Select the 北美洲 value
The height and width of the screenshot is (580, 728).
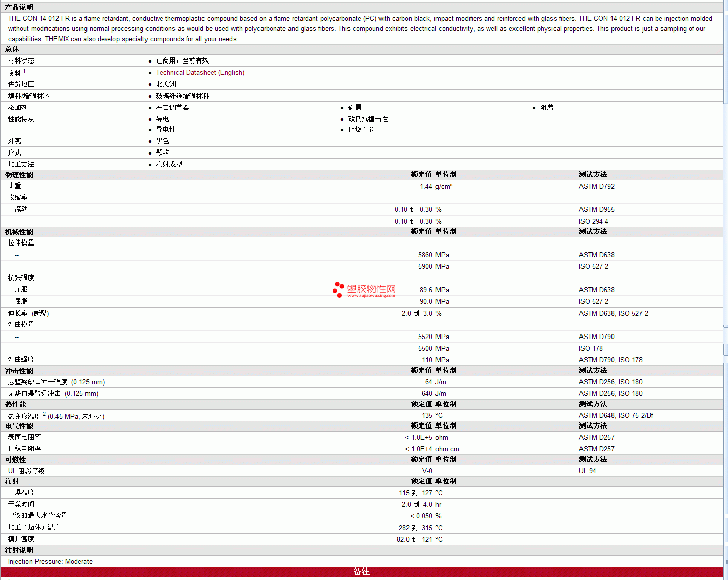point(166,84)
